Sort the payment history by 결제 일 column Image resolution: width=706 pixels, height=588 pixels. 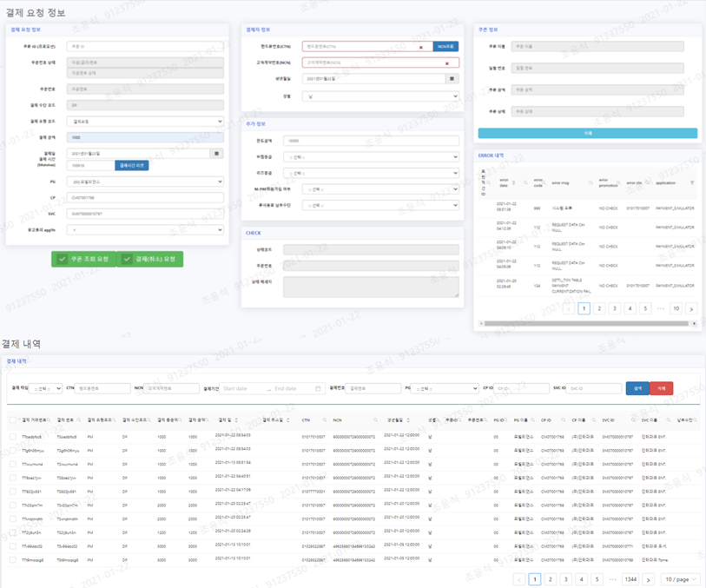[236, 420]
